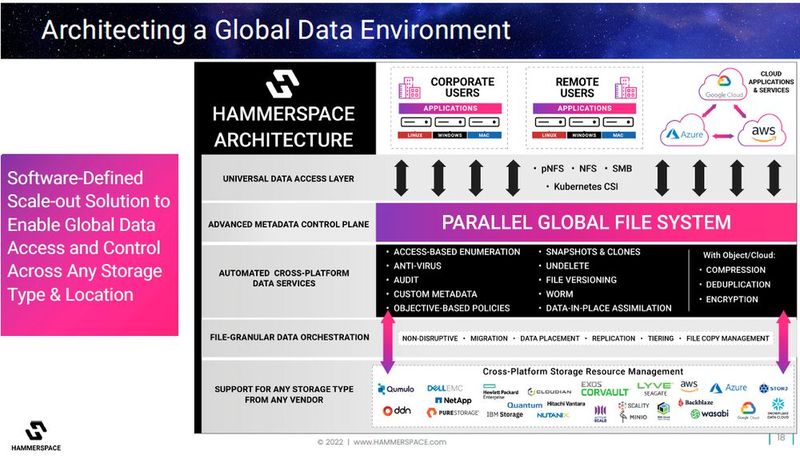Viewport: 800px width, 459px height.
Task: Click the 'File Copy Management' text
Action: click(x=728, y=338)
